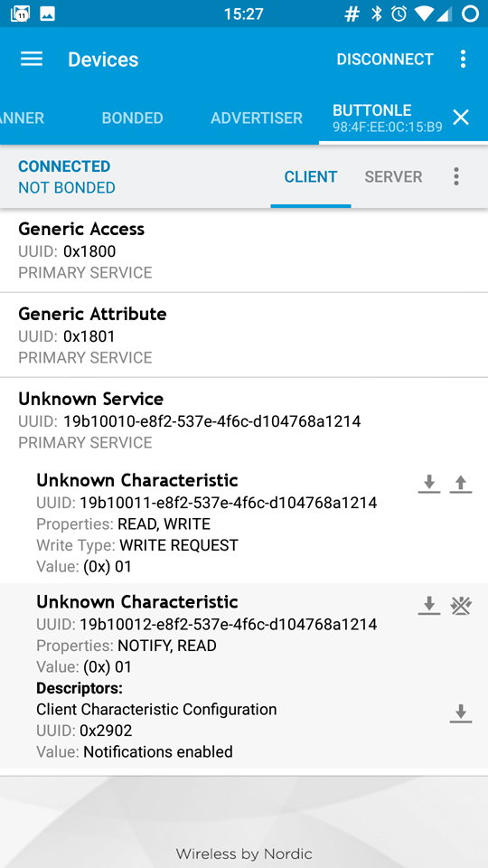Switch to the ADVERTISER tab
The height and width of the screenshot is (868, 488).
pos(257,118)
